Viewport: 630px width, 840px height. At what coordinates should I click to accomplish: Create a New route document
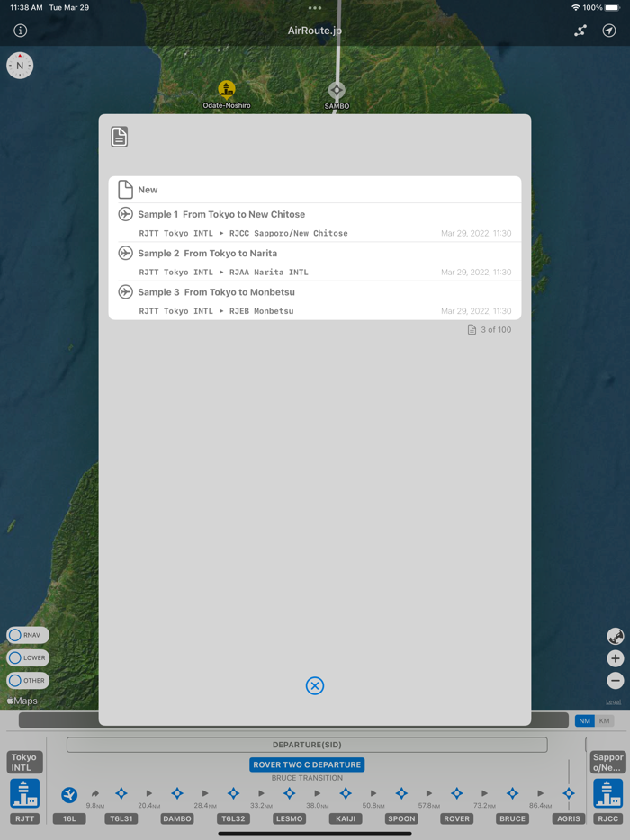coord(315,190)
